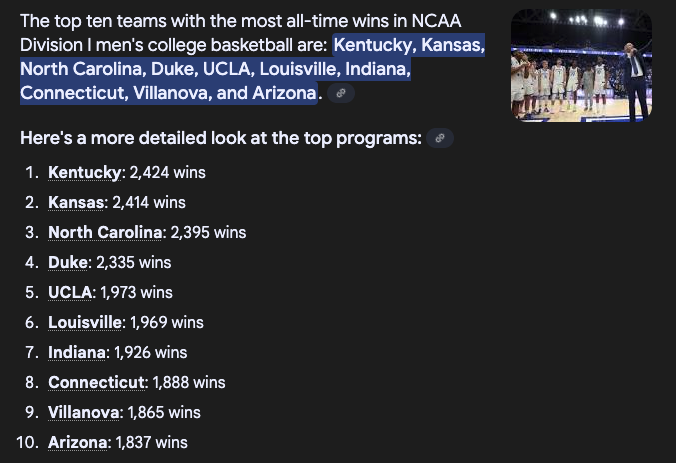This screenshot has width=676, height=463.
Task: Click Arizona's "1,837 wins" text
Action: (x=152, y=442)
